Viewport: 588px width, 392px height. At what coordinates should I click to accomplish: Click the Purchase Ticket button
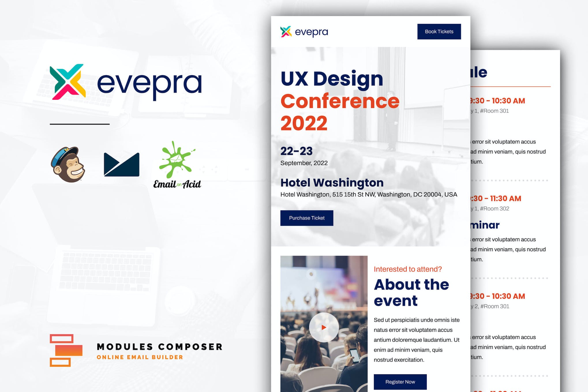click(x=306, y=217)
